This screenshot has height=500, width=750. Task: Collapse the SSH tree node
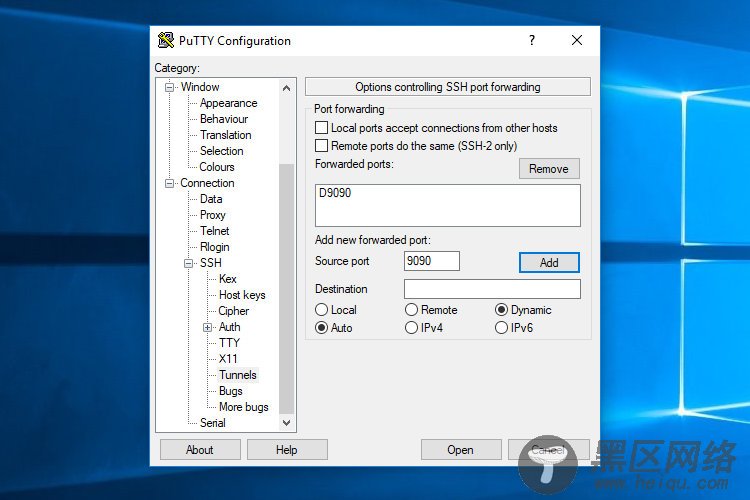[x=188, y=263]
